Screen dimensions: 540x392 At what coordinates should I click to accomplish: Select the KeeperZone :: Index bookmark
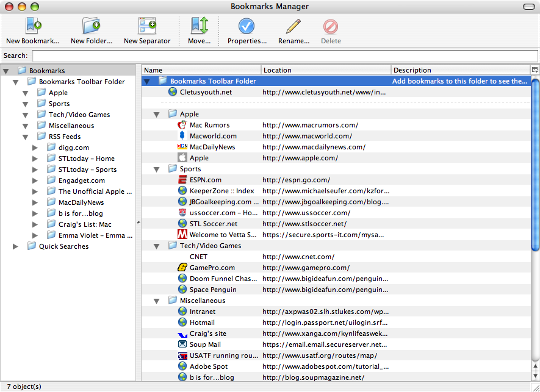coord(221,191)
